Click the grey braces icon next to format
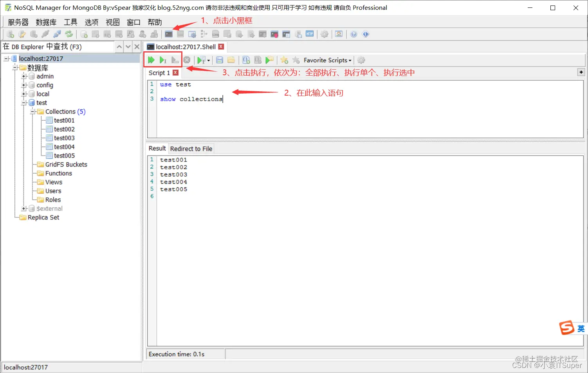The height and width of the screenshot is (373, 588). 258,60
